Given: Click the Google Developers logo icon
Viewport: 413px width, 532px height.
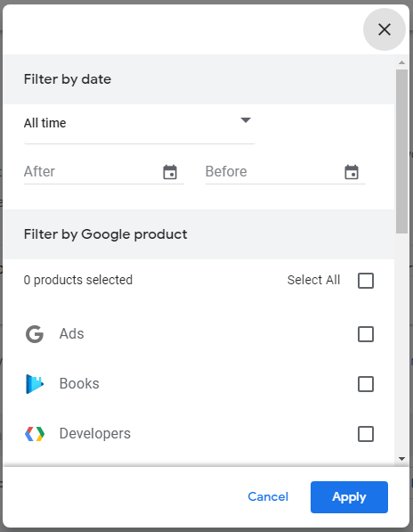Looking at the screenshot, I should tap(35, 434).
